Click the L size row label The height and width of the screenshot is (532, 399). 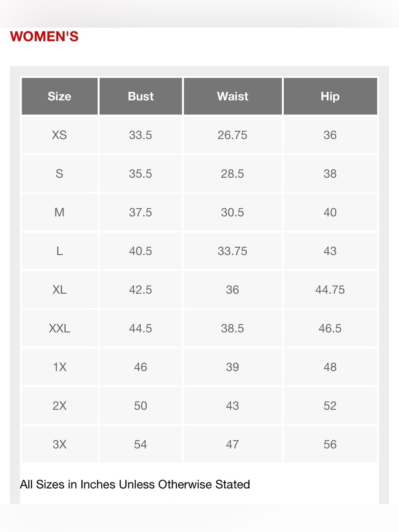pyautogui.click(x=59, y=251)
